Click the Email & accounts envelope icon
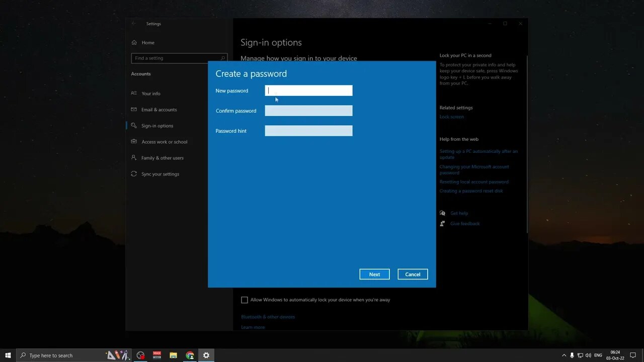 click(x=134, y=109)
